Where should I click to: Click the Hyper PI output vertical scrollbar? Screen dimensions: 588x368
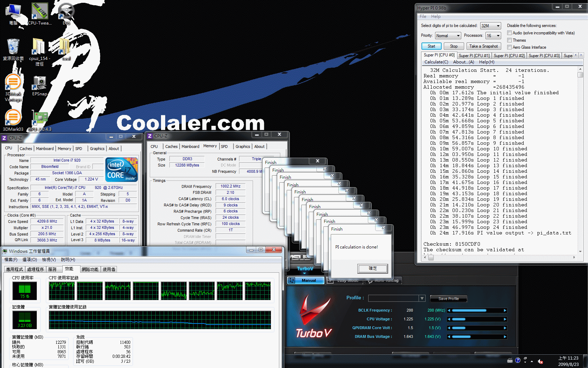tap(580, 160)
